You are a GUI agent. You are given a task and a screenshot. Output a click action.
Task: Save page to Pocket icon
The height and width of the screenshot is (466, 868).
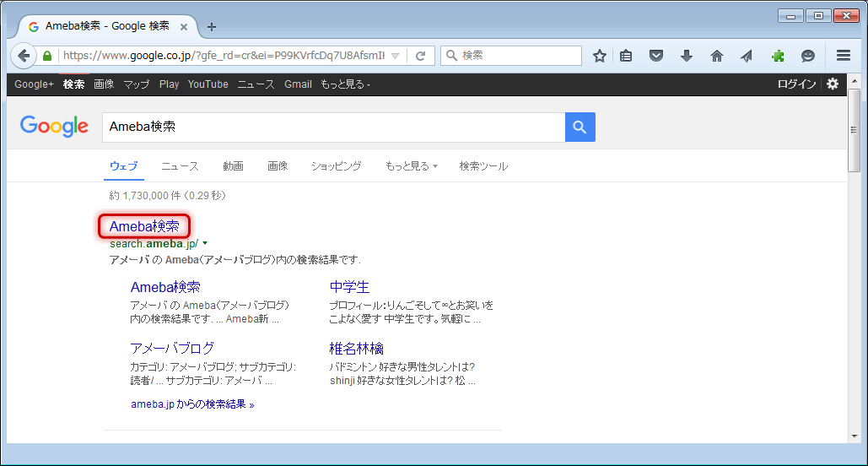(x=656, y=56)
